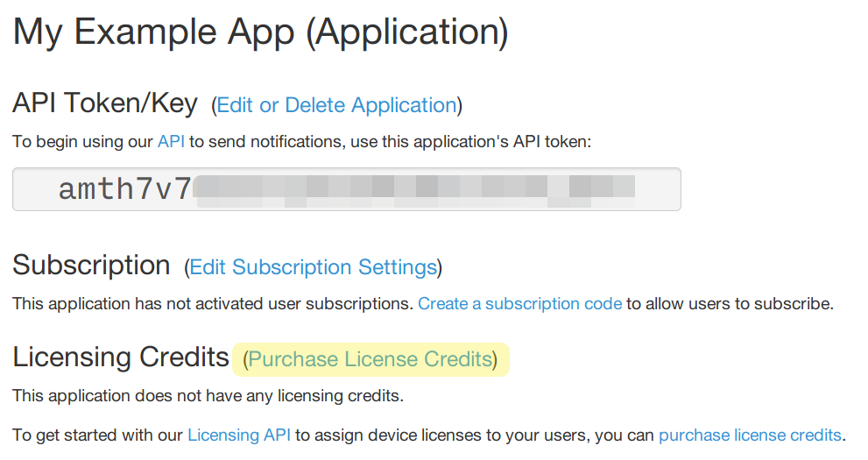Open the Licensing API documentation link
The image size is (868, 460).
[239, 435]
